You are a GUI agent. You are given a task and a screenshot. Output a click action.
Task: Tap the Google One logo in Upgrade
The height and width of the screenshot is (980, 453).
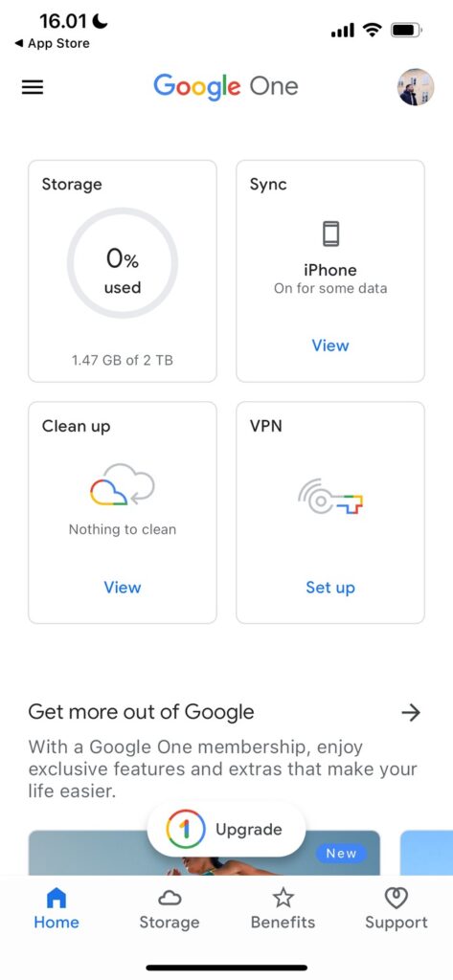tap(186, 830)
